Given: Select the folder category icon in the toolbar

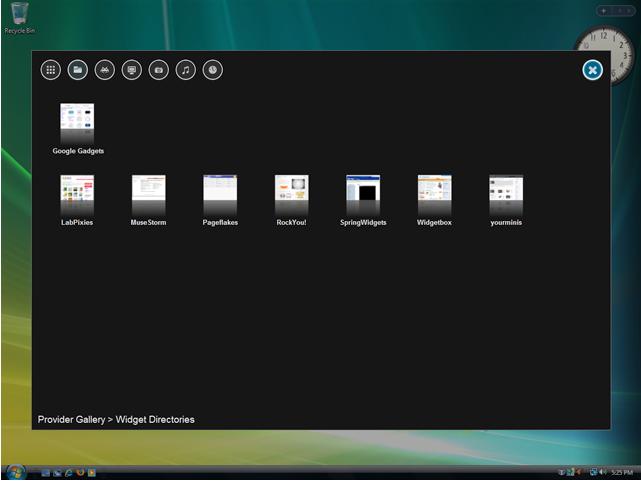Looking at the screenshot, I should (78, 70).
